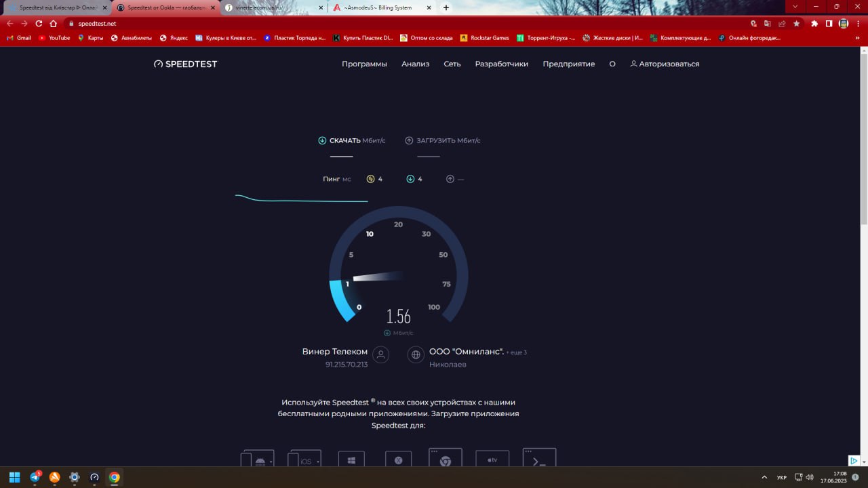Show more bookmarks with the overflow chevron
The width and height of the screenshot is (868, 488).
859,38
